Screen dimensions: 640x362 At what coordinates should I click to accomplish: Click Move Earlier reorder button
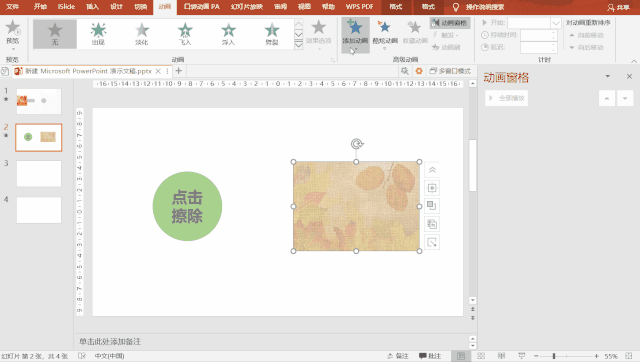pyautogui.click(x=587, y=35)
